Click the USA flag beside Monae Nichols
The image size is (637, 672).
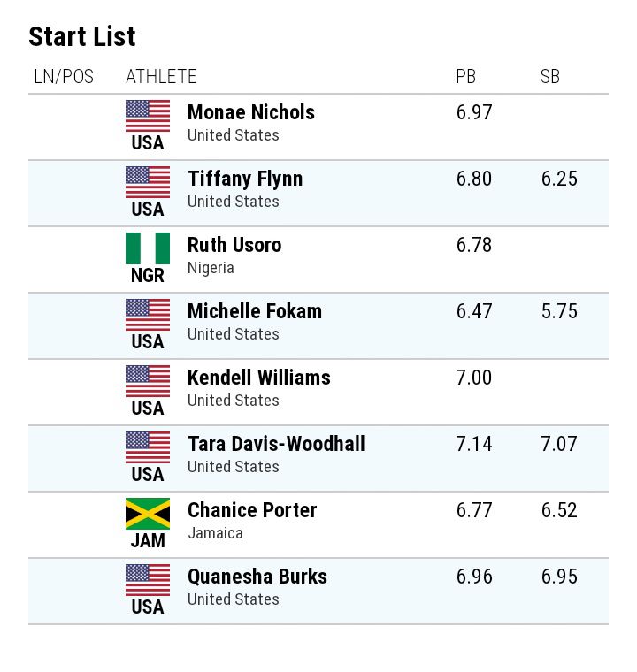pos(148,116)
